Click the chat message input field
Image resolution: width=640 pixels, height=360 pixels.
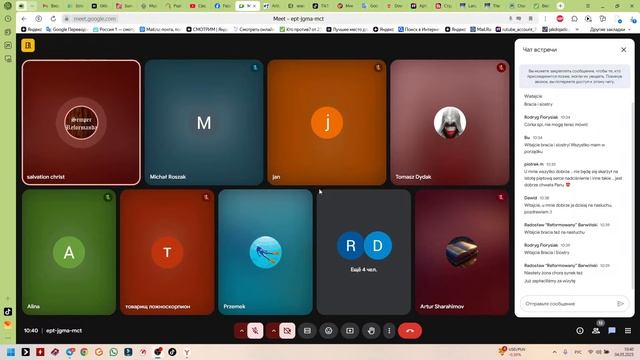[x=569, y=304]
